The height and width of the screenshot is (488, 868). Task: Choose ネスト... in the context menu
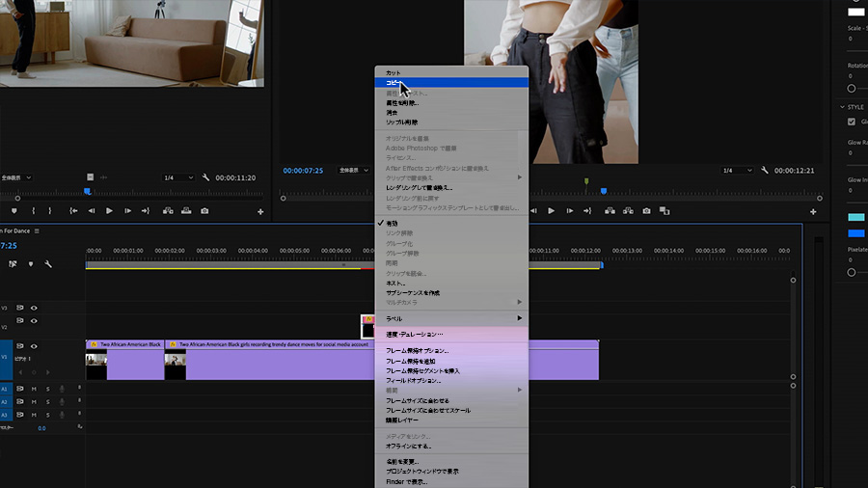[451, 284]
